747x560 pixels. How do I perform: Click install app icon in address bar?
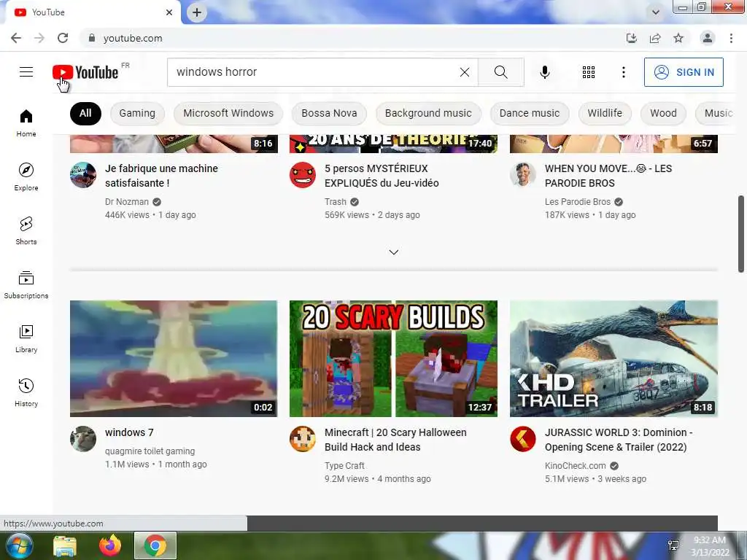coord(631,38)
